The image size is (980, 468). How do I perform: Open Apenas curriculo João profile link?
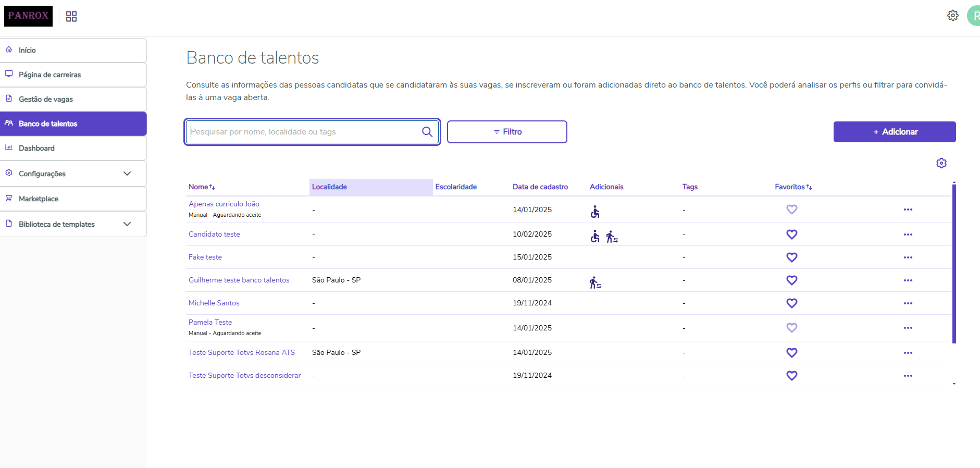pos(224,204)
